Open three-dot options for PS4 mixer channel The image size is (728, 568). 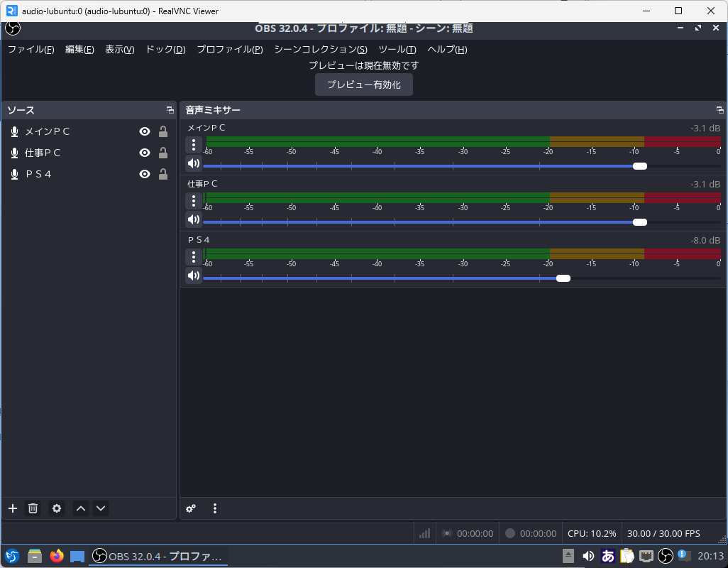[194, 257]
